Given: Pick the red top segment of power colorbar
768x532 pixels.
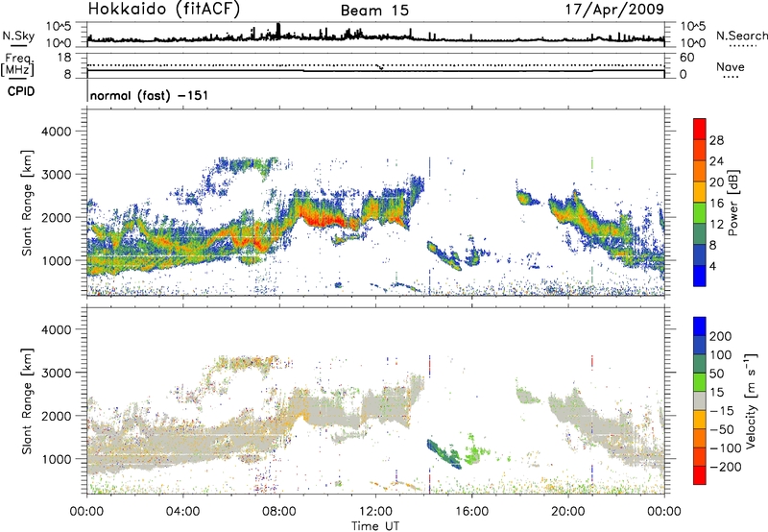Looking at the screenshot, I should pos(700,130).
